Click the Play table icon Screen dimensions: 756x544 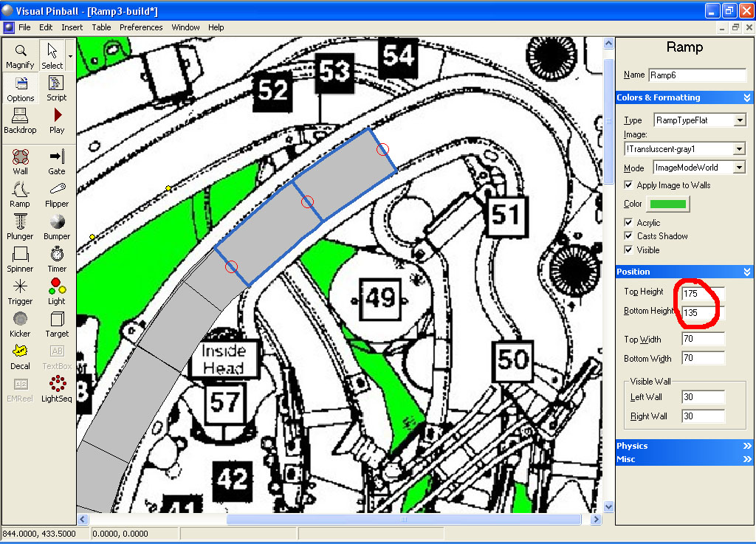[57, 120]
